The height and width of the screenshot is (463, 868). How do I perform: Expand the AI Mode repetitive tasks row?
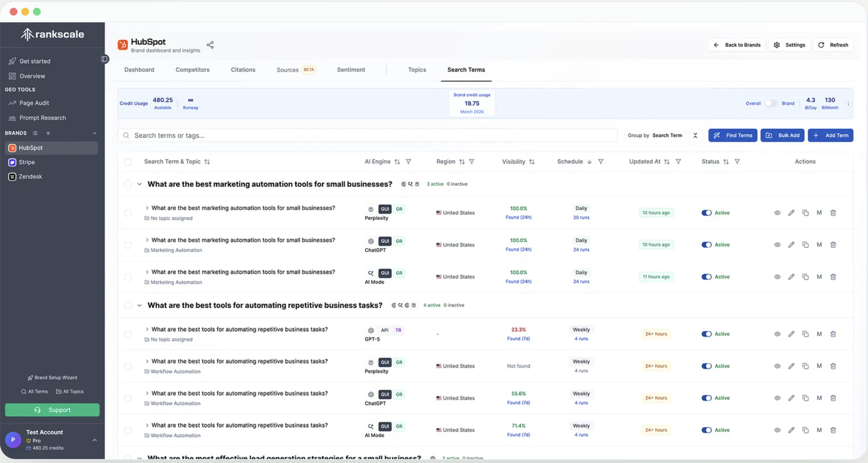(x=147, y=426)
